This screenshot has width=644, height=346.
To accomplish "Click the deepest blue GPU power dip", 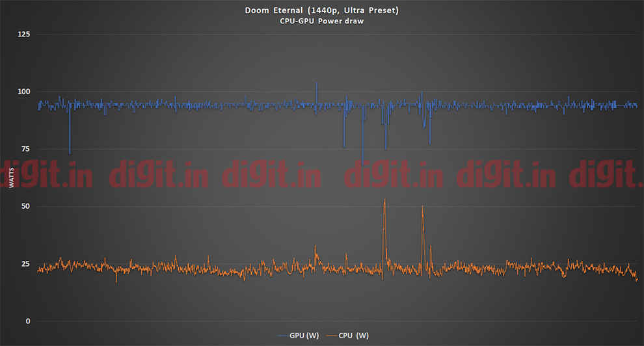I will click(x=363, y=135).
